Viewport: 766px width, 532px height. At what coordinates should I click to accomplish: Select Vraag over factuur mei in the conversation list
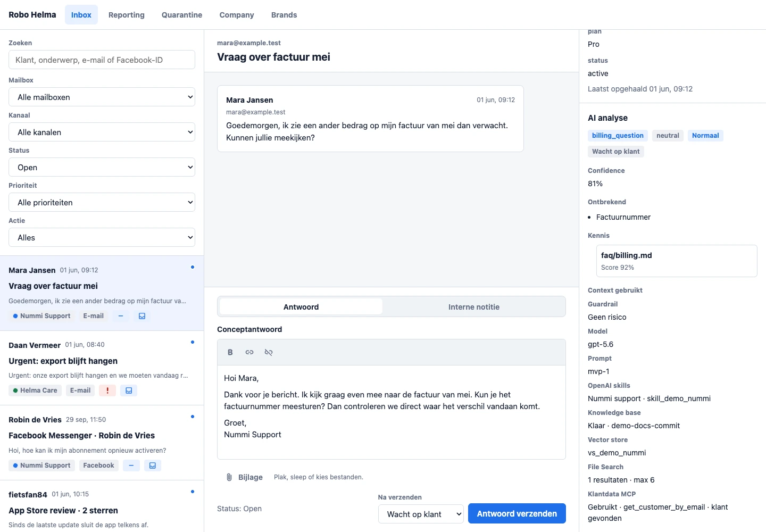coord(102,293)
